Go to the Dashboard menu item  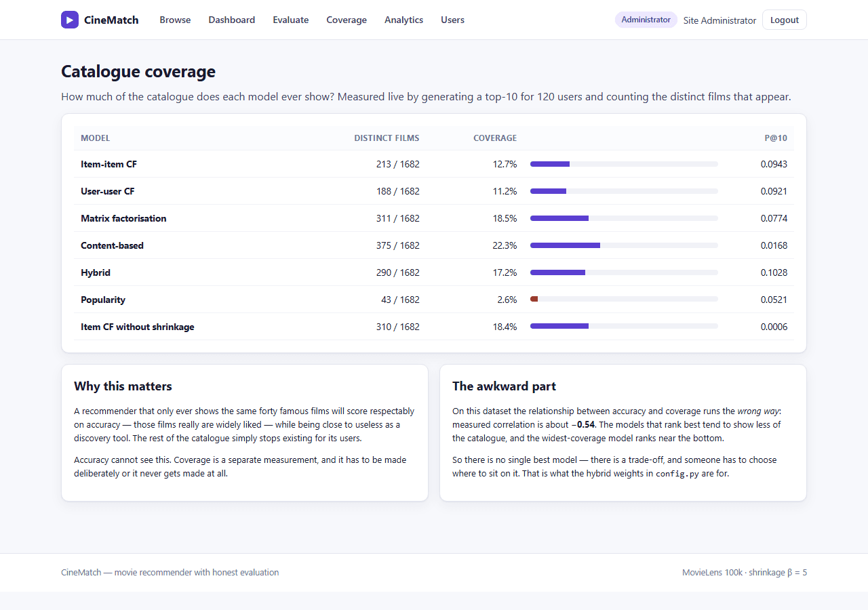(x=232, y=20)
